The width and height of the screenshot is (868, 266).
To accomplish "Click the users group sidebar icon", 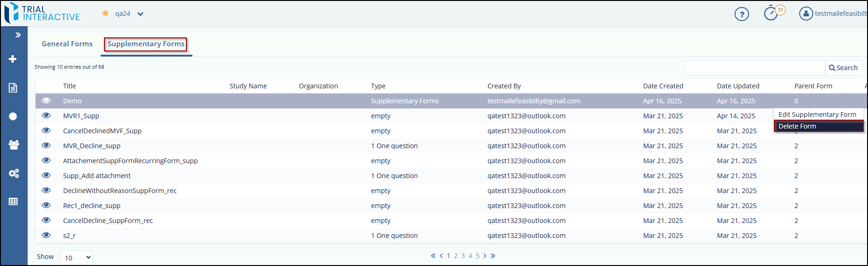I will (x=14, y=145).
